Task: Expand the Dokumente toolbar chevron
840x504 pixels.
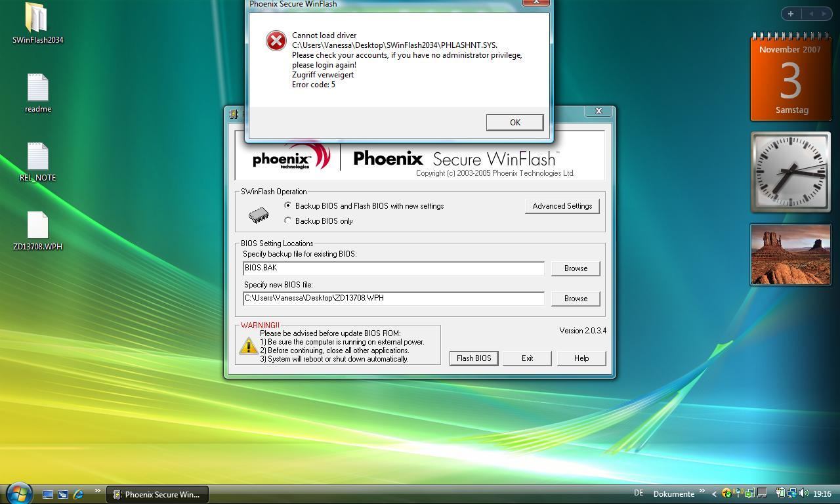Action: point(702,491)
